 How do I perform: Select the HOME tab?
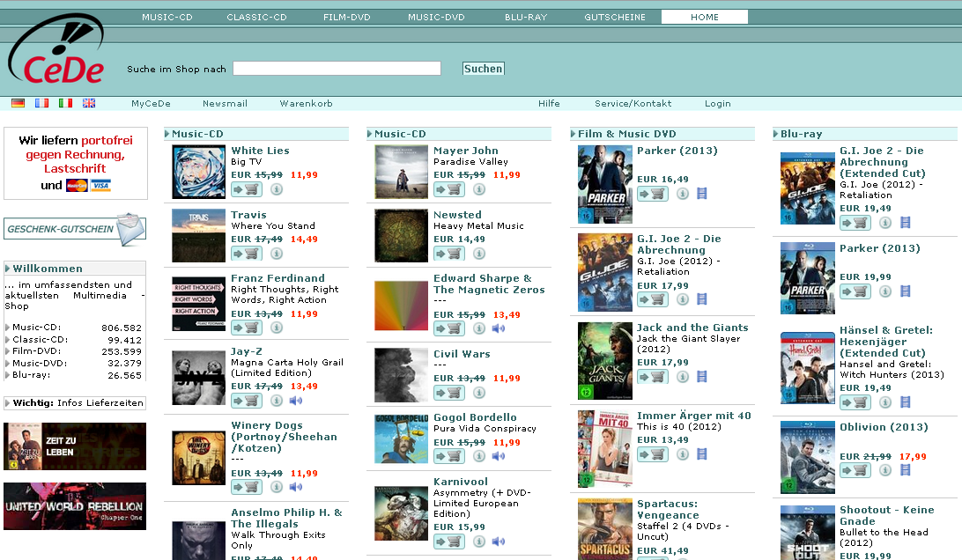705,18
